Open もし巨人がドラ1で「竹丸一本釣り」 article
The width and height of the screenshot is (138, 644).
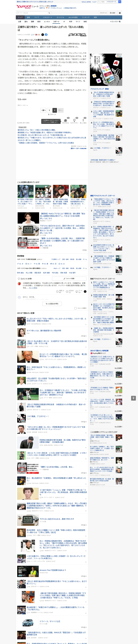[x=56, y=320]
